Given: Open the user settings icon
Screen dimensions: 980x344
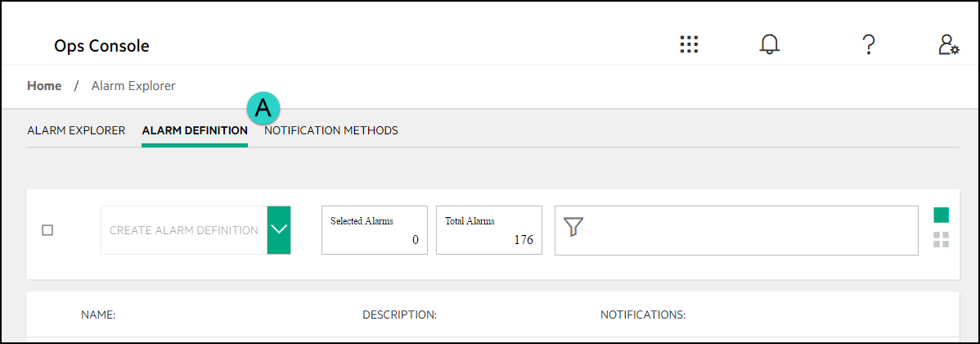Looking at the screenshot, I should tap(948, 45).
